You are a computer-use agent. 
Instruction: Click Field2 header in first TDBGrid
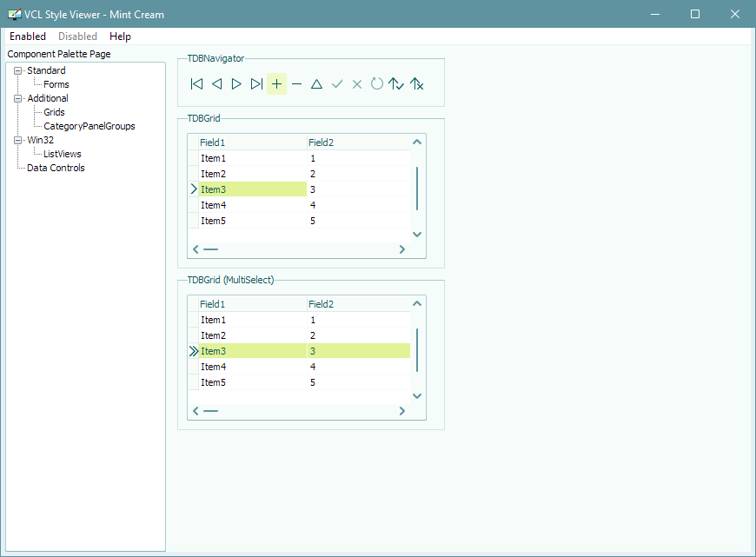(x=358, y=143)
